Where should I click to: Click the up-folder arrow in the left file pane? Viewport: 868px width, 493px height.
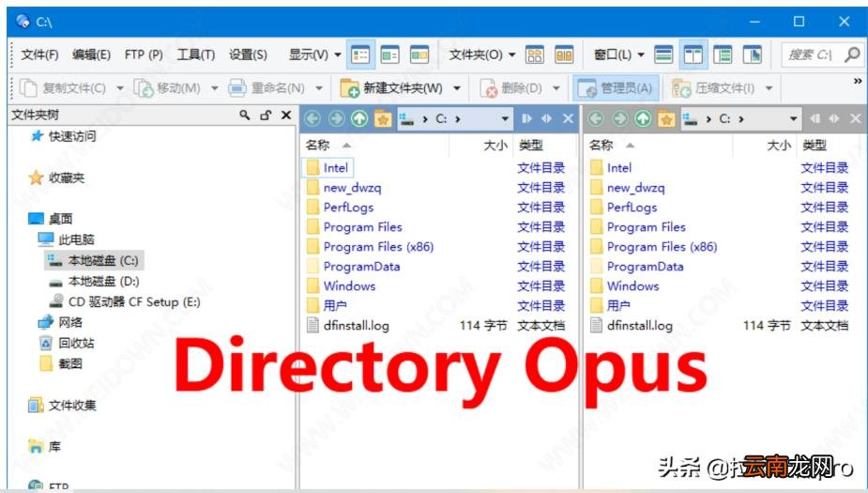359,118
